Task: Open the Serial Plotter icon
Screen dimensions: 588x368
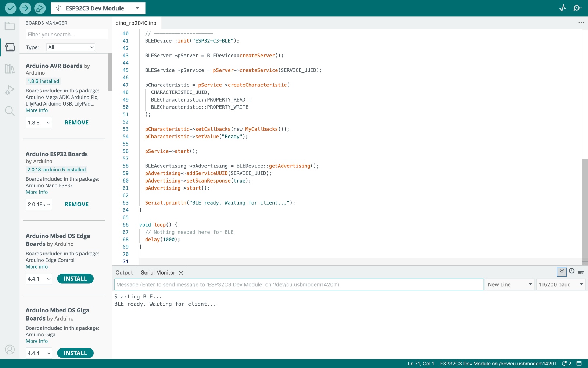Action: click(x=563, y=8)
